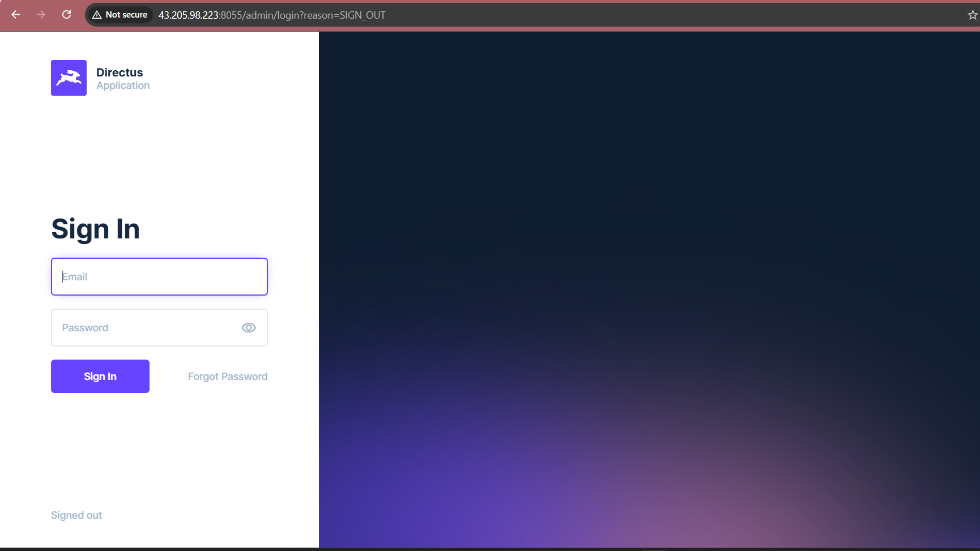This screenshot has height=551, width=980.
Task: Click the Directus rabbit logo
Action: [69, 78]
